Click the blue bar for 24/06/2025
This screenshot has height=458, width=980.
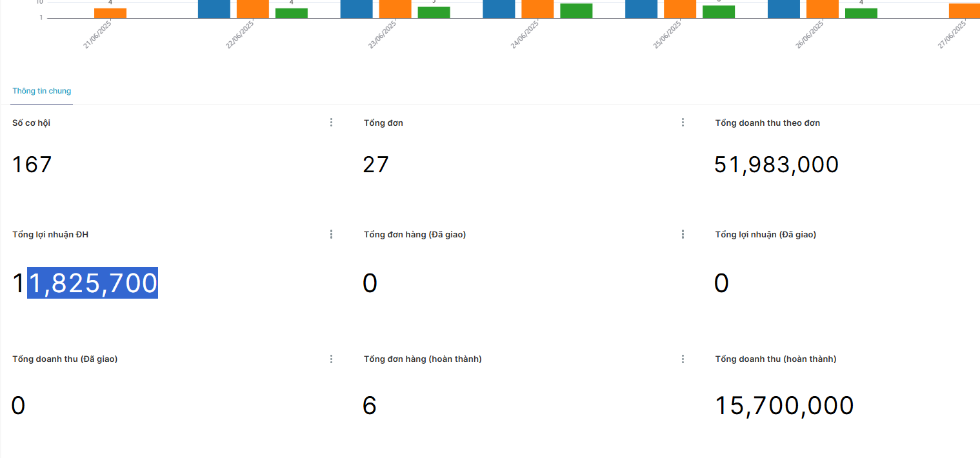click(x=499, y=9)
